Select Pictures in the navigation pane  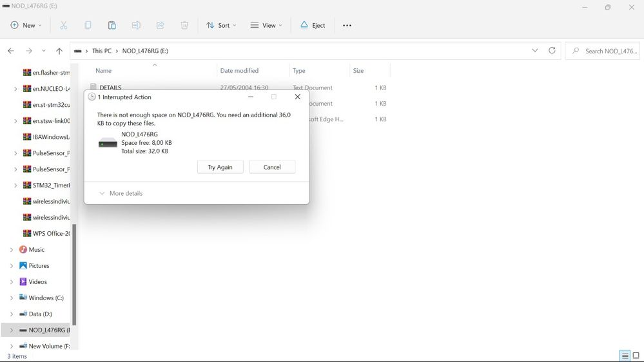[x=39, y=265]
